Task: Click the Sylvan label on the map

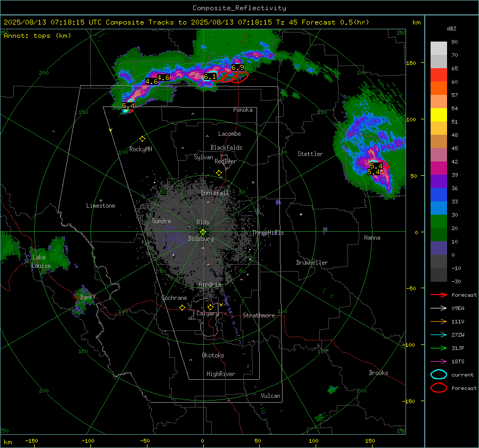Action: (x=203, y=157)
